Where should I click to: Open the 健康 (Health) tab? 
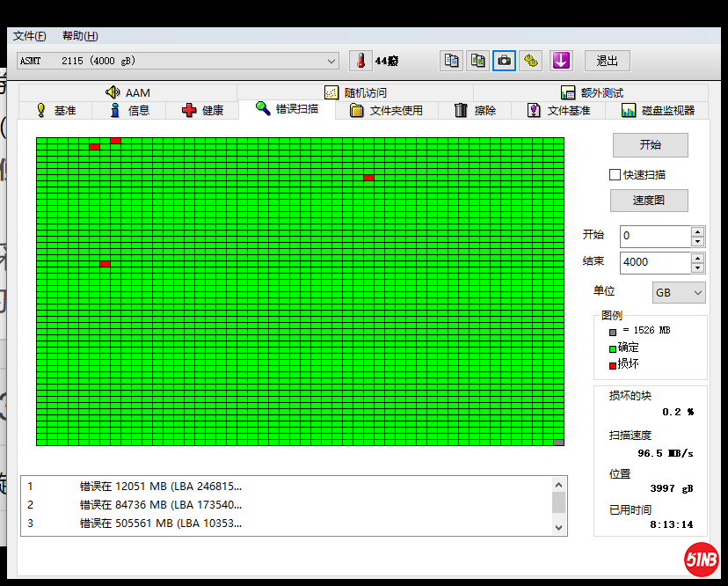click(x=202, y=110)
